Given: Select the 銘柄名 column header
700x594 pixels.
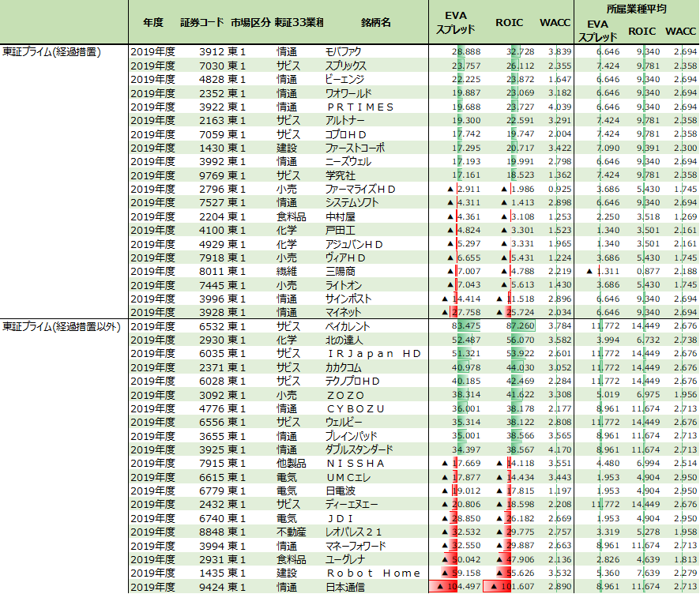Looking at the screenshot, I should tap(375, 23).
